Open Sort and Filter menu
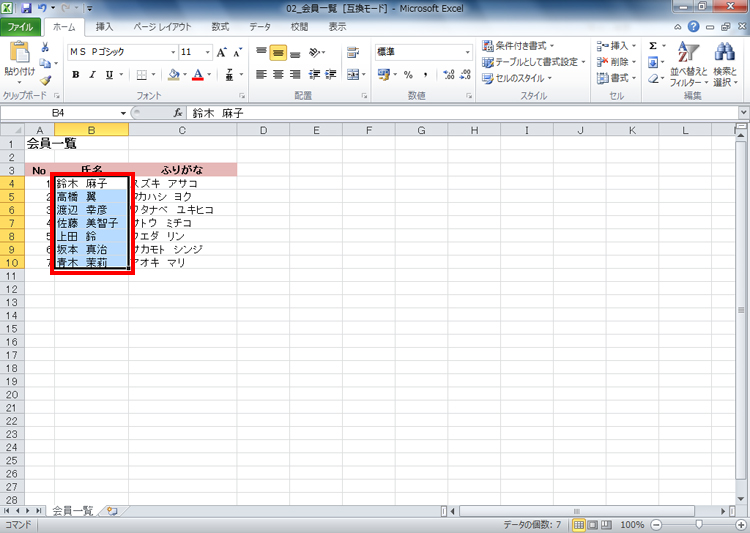This screenshot has height=533, width=750. [x=689, y=64]
